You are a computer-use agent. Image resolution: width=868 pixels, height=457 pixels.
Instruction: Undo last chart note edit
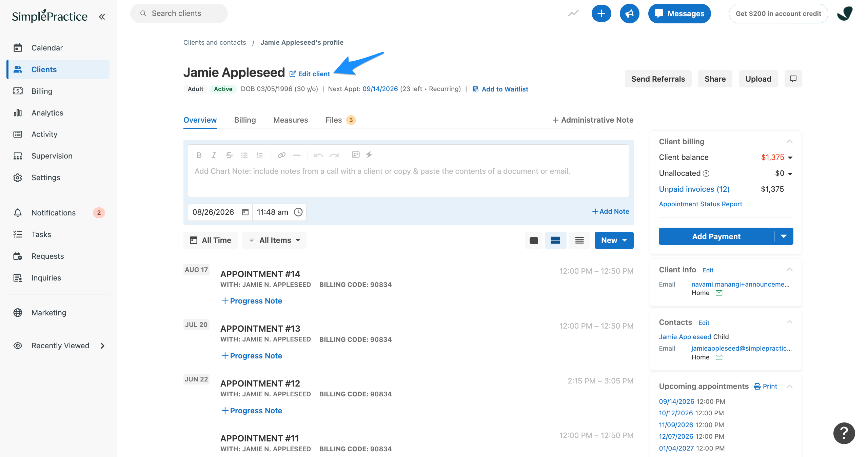[318, 155]
